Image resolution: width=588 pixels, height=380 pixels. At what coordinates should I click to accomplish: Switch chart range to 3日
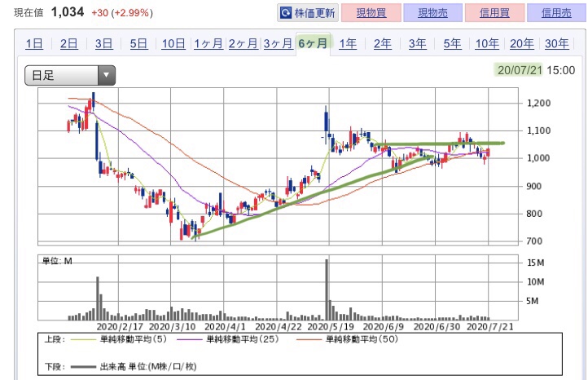(x=104, y=44)
